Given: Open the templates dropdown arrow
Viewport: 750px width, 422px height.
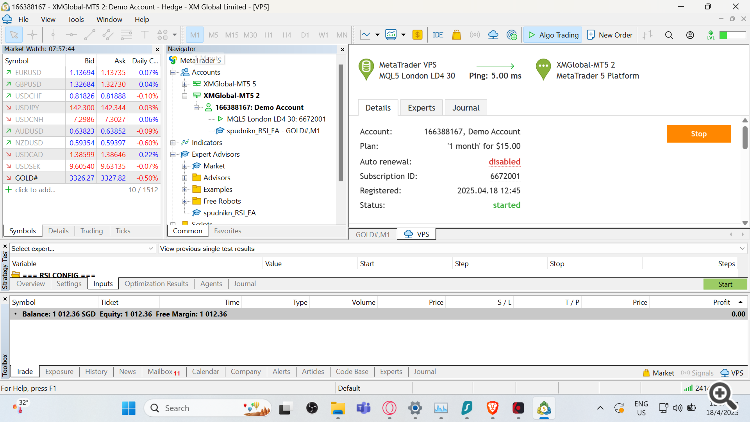Looking at the screenshot, I should coord(403,35).
